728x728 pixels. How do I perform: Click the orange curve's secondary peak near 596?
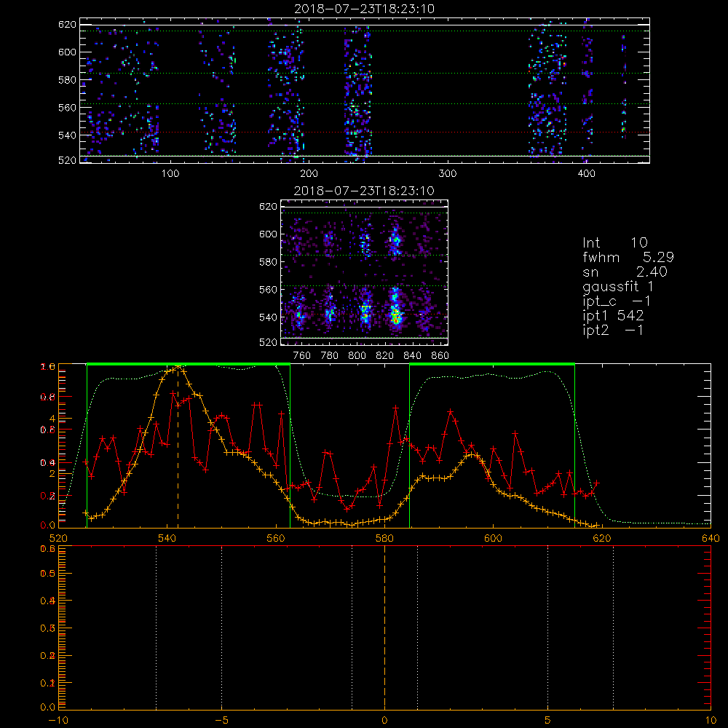(x=472, y=454)
